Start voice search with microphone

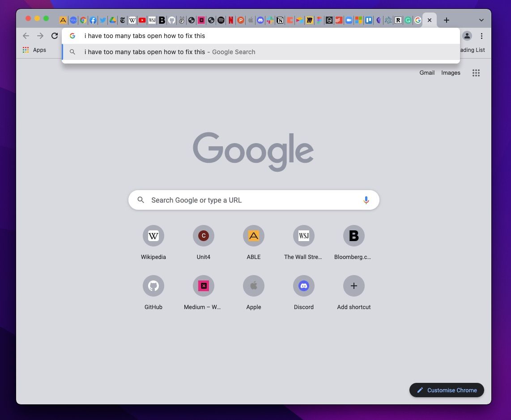click(x=366, y=200)
